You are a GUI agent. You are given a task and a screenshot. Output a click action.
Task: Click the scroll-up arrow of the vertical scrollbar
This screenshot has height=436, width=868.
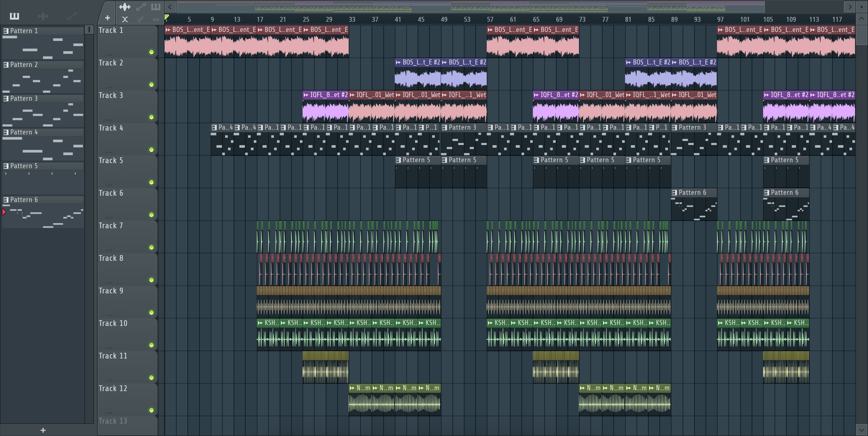tap(862, 19)
